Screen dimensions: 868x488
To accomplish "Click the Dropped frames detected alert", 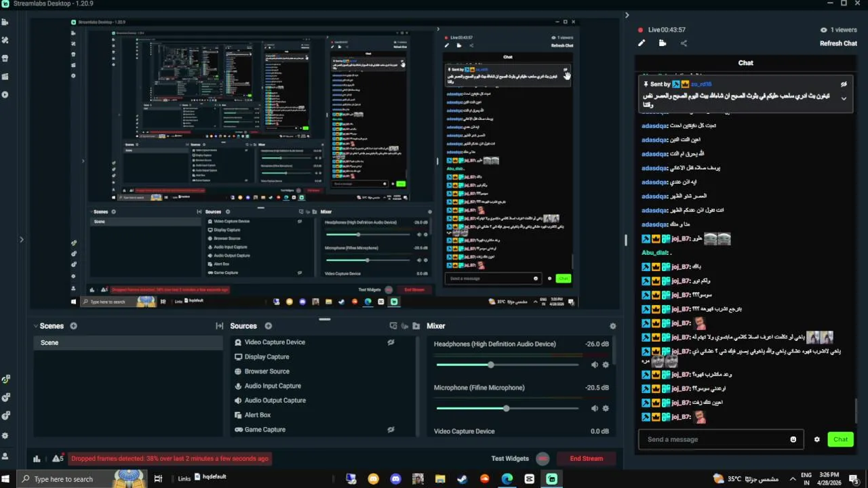I will coord(170,459).
